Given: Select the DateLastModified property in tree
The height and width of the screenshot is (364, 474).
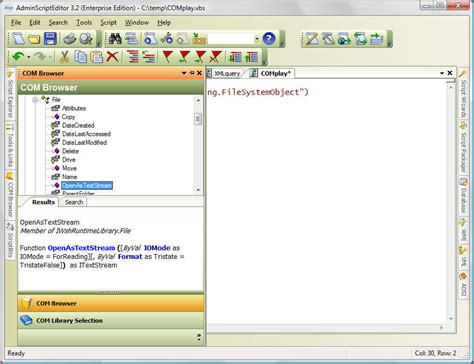Looking at the screenshot, I should point(84,142).
